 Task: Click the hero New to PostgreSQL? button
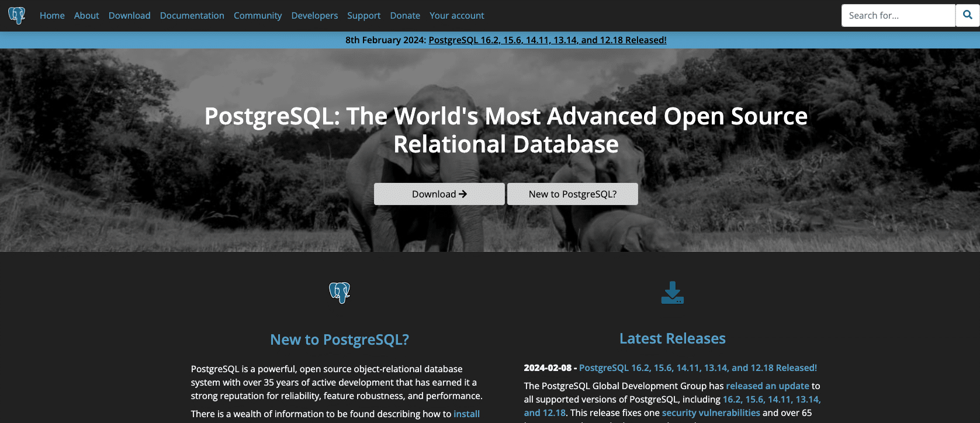click(x=573, y=194)
